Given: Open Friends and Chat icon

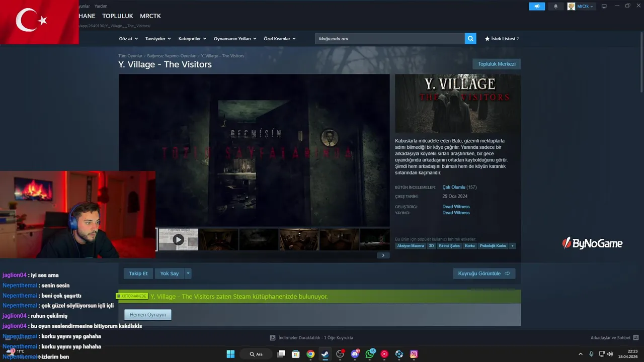Looking at the screenshot, I should pyautogui.click(x=636, y=338).
